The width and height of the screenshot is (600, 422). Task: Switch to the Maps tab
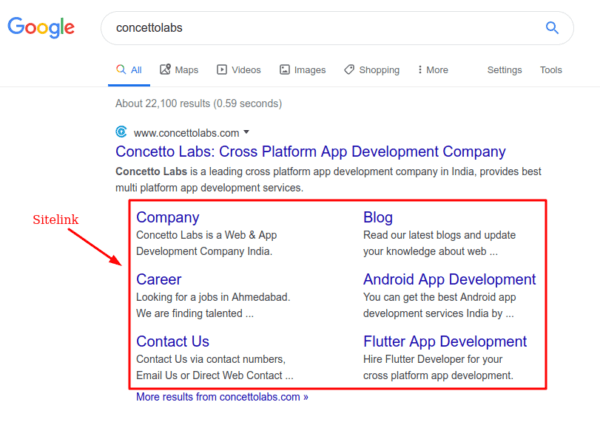[178, 70]
